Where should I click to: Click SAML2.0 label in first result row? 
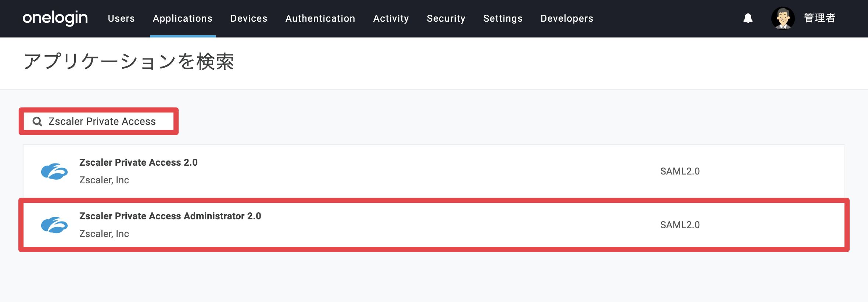(x=680, y=171)
